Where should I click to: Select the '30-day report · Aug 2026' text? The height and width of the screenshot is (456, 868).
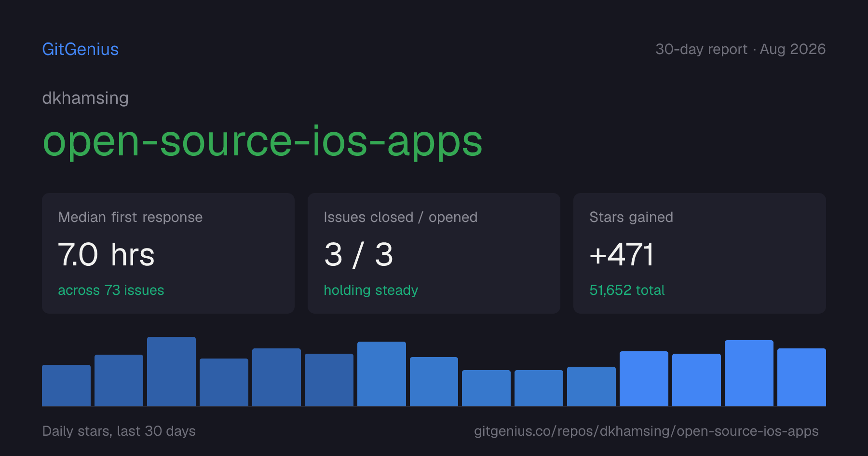click(740, 49)
